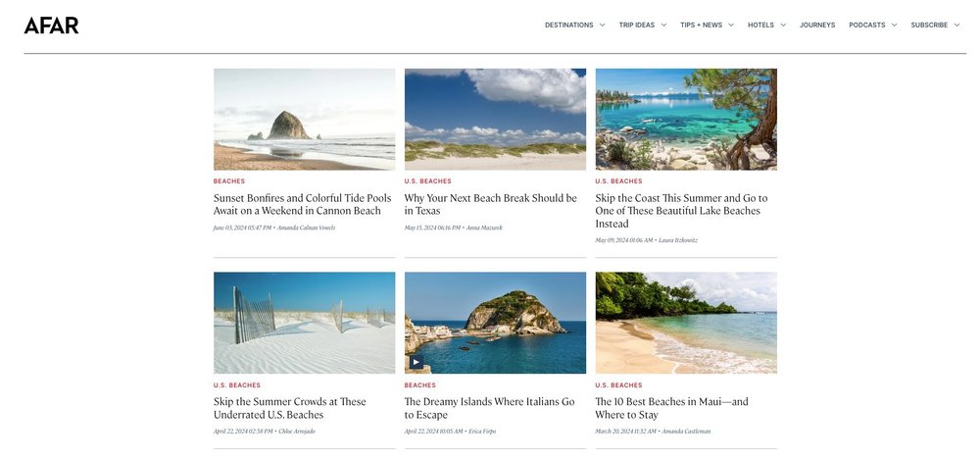Image resolution: width=980 pixels, height=458 pixels.
Task: Expand the Destinations dropdown chevron
Action: pyautogui.click(x=602, y=25)
